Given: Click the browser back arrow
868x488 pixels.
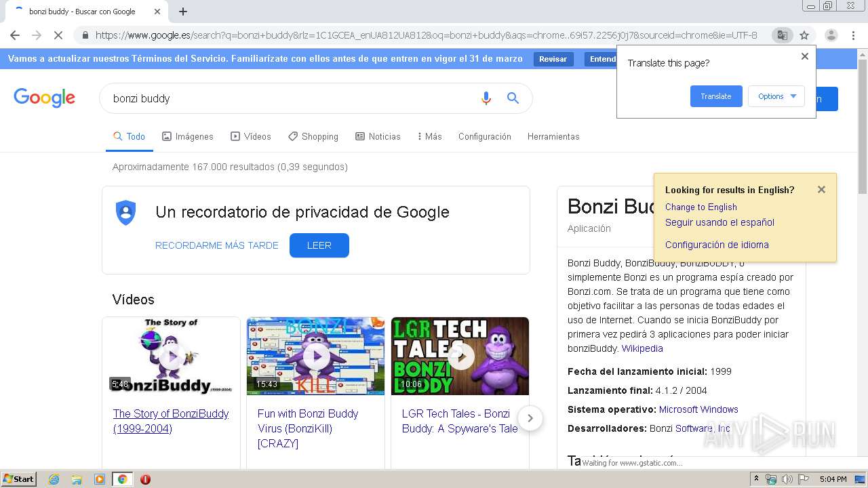Looking at the screenshot, I should 15,35.
